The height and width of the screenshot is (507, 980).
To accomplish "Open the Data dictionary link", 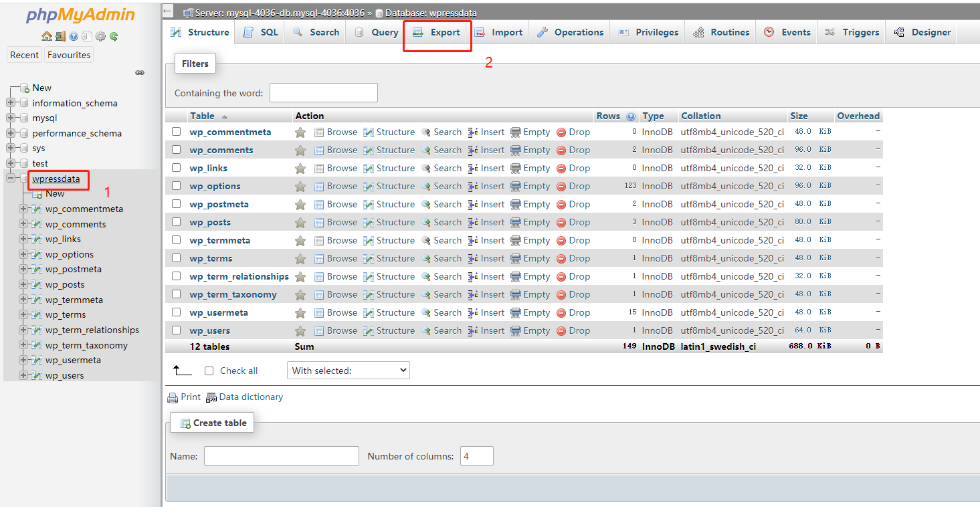I will 251,397.
